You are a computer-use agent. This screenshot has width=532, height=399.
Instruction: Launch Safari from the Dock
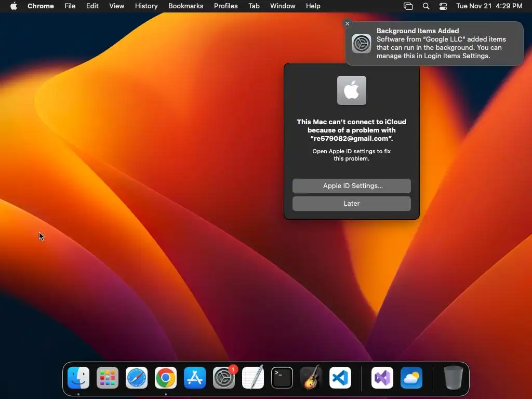pyautogui.click(x=137, y=378)
